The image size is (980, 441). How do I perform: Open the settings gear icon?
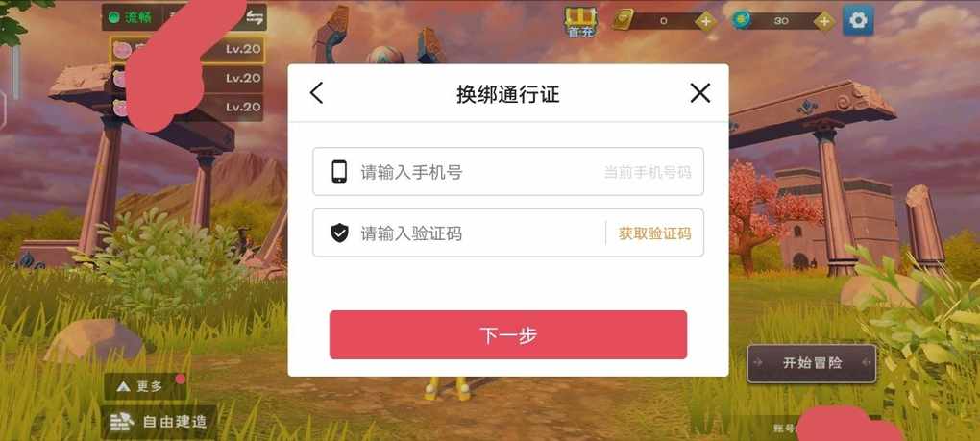[x=857, y=20]
